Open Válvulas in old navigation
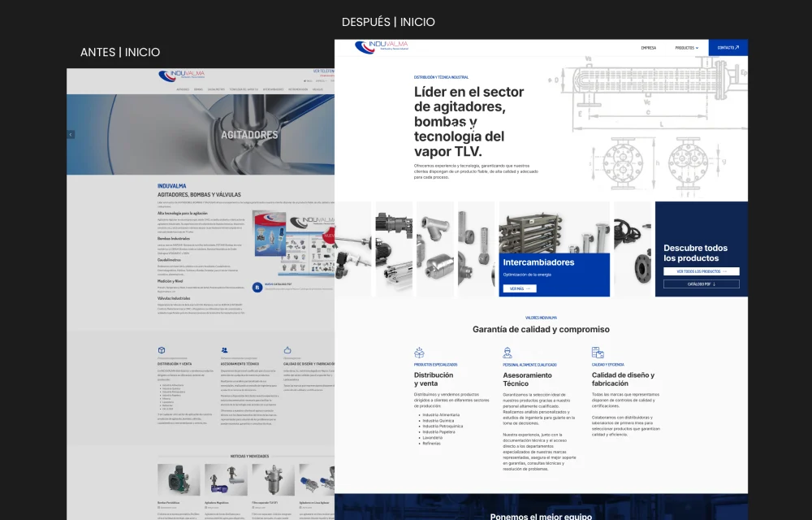This screenshot has width=812, height=520. tap(318, 89)
